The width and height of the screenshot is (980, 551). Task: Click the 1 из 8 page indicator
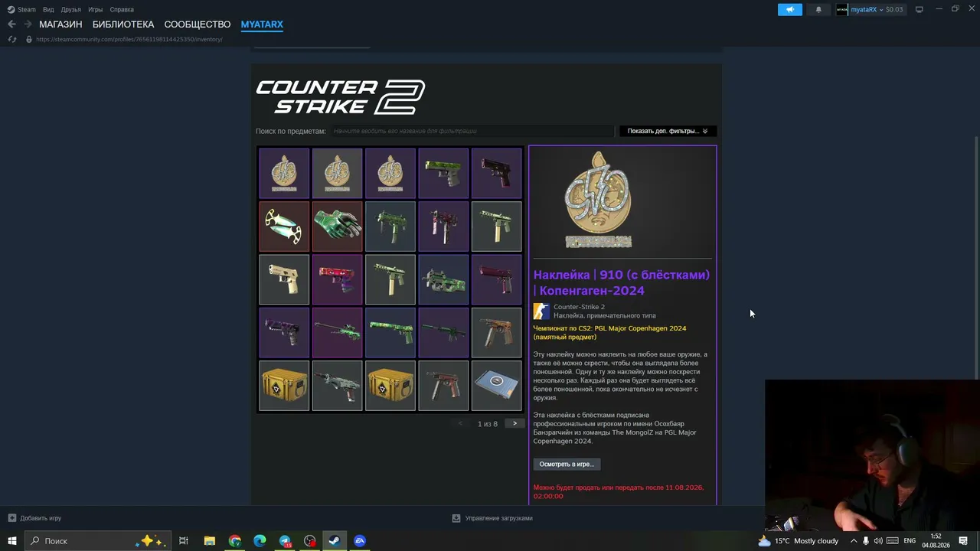pyautogui.click(x=488, y=424)
